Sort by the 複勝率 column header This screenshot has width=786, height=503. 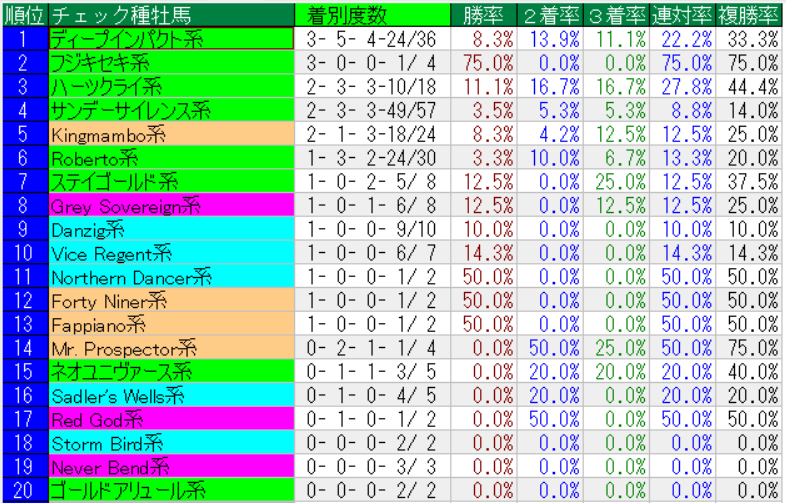coord(749,14)
